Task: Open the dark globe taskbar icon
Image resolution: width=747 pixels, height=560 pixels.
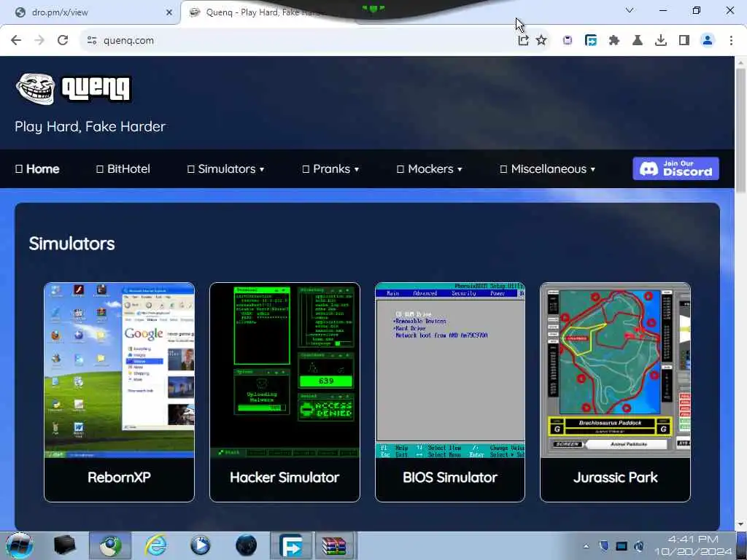Action: (246, 545)
